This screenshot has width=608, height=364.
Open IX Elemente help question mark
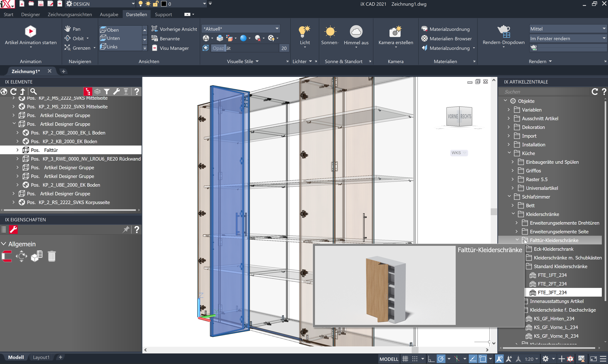[137, 91]
